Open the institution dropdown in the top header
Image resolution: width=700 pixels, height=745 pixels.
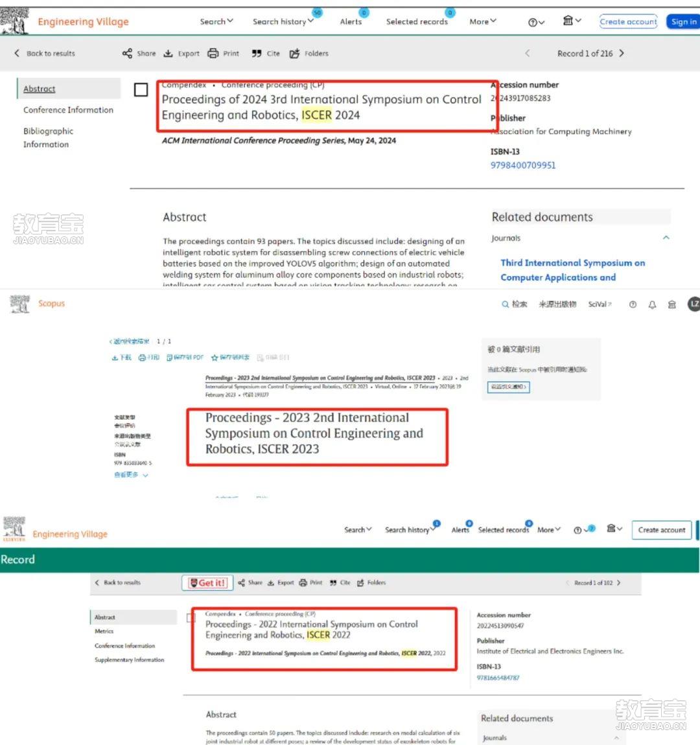coord(572,21)
